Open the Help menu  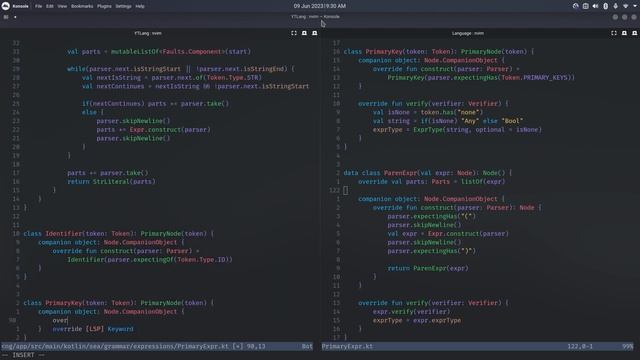140,6
